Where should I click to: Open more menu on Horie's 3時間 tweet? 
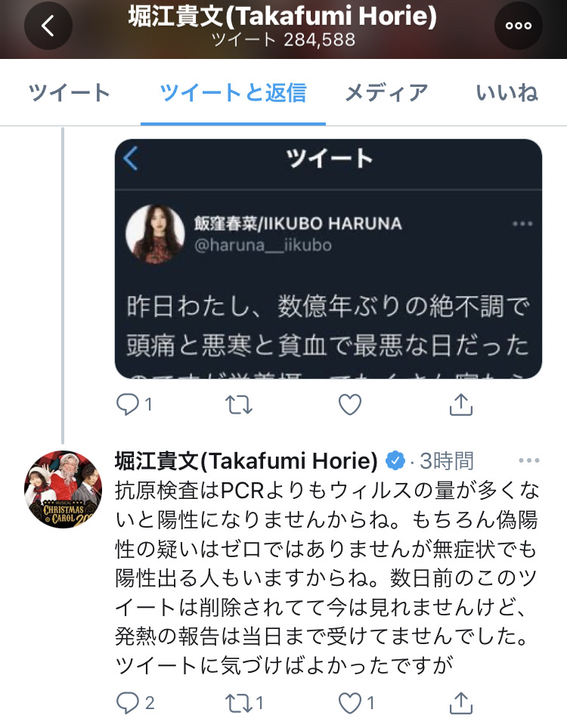529,460
